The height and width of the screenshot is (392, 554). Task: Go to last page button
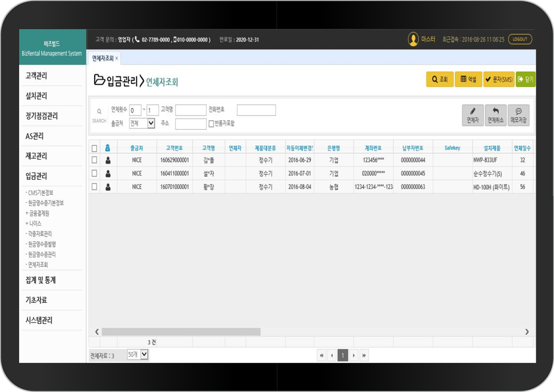pyautogui.click(x=364, y=355)
